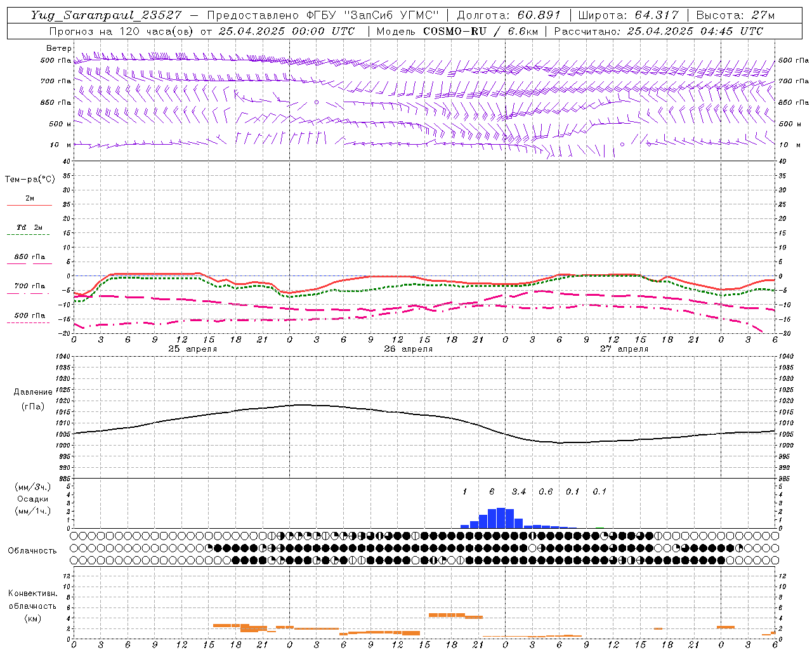Screen dimensions: 812x650
Task: Click the Модель COSMO-RU / 6.6км text
Action: pos(457,31)
